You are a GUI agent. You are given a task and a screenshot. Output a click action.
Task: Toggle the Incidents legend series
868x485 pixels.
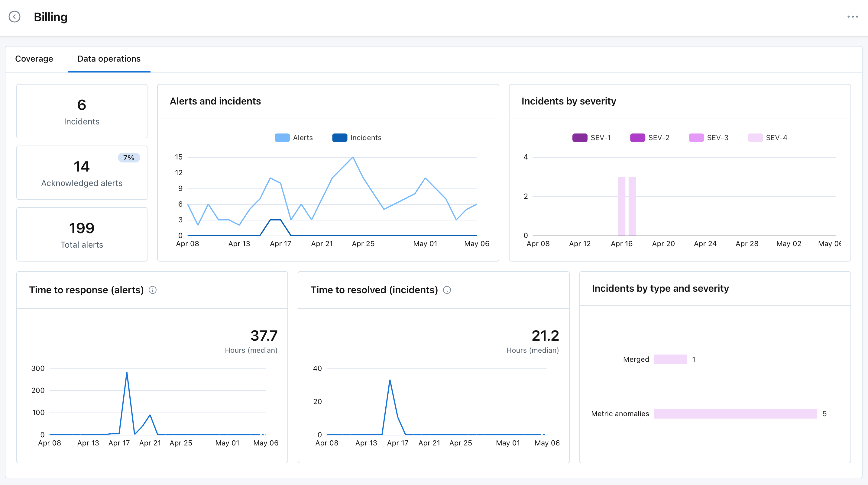357,138
